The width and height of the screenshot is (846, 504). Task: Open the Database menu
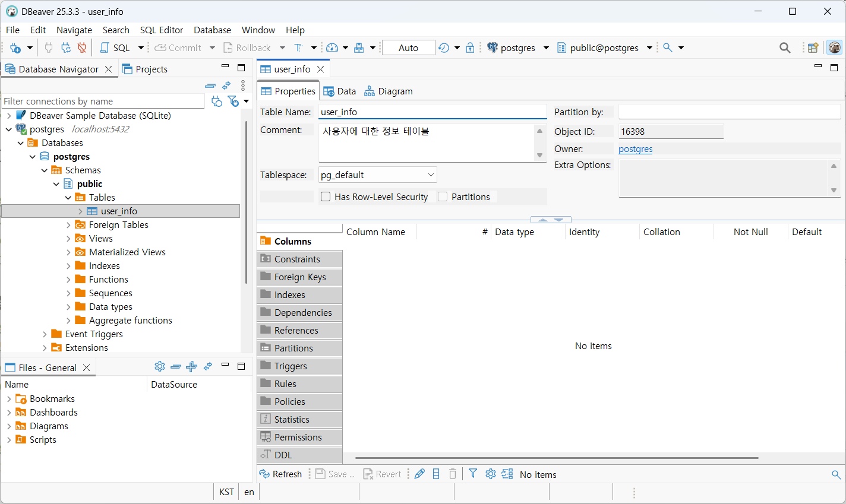pyautogui.click(x=212, y=30)
